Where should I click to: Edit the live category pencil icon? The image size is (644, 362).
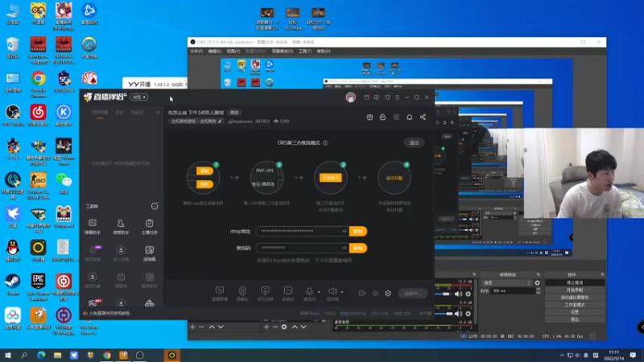click(220, 121)
